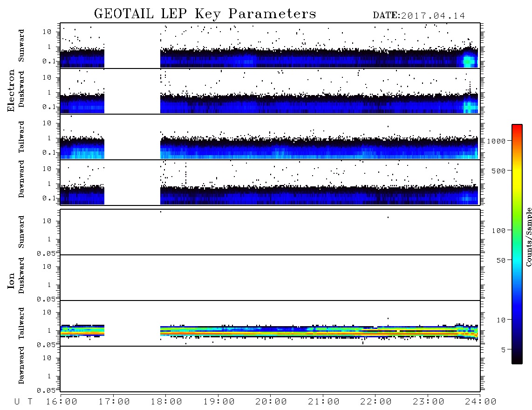Click the "10" tick on Electron Tailward axis

[47, 123]
